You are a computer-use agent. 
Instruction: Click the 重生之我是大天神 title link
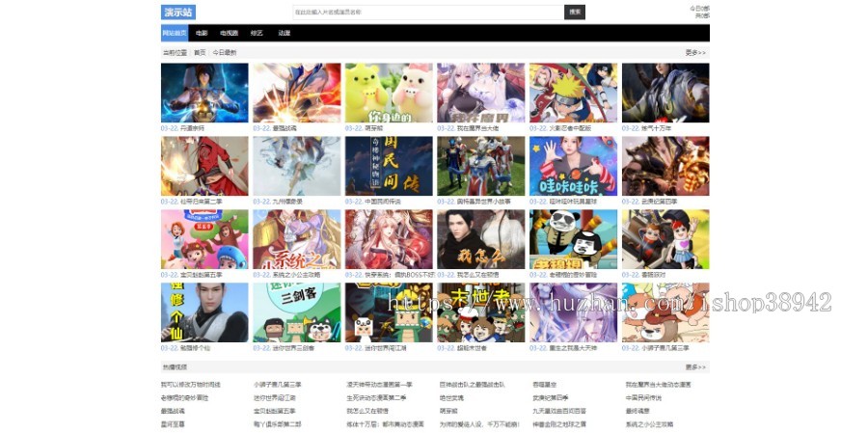[x=574, y=348]
